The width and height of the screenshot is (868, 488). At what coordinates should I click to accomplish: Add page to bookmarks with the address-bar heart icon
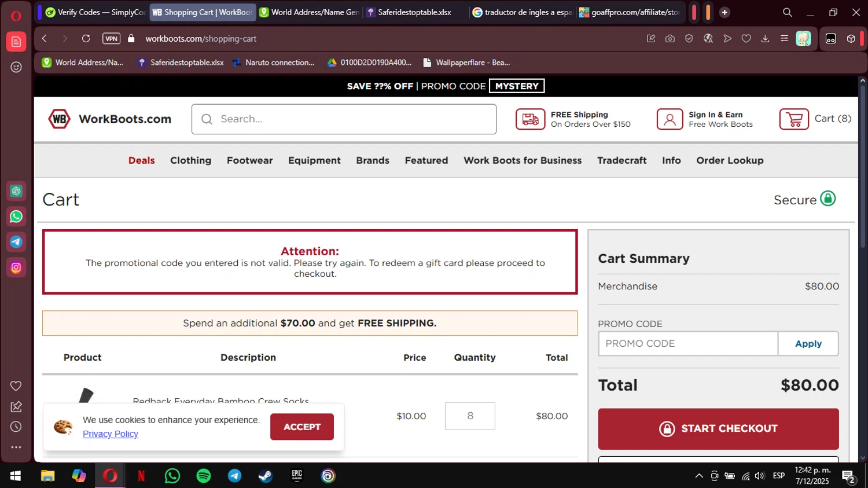click(x=746, y=39)
